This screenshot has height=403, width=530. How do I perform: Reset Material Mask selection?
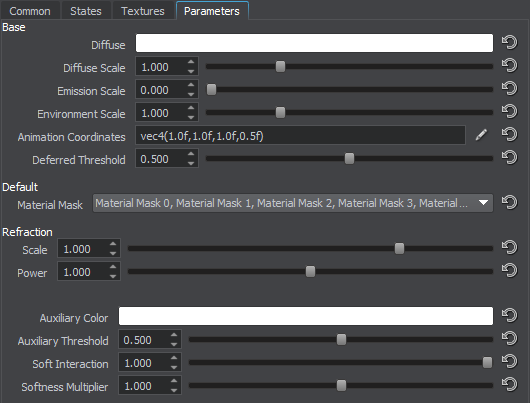(x=509, y=203)
